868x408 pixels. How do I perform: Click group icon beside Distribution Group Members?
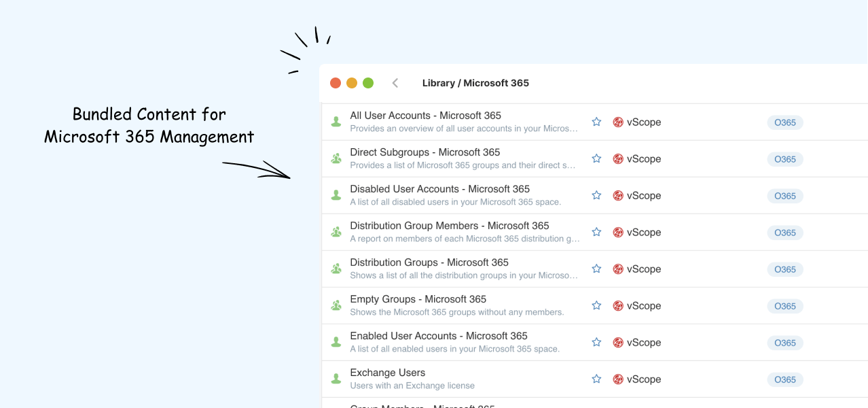336,232
